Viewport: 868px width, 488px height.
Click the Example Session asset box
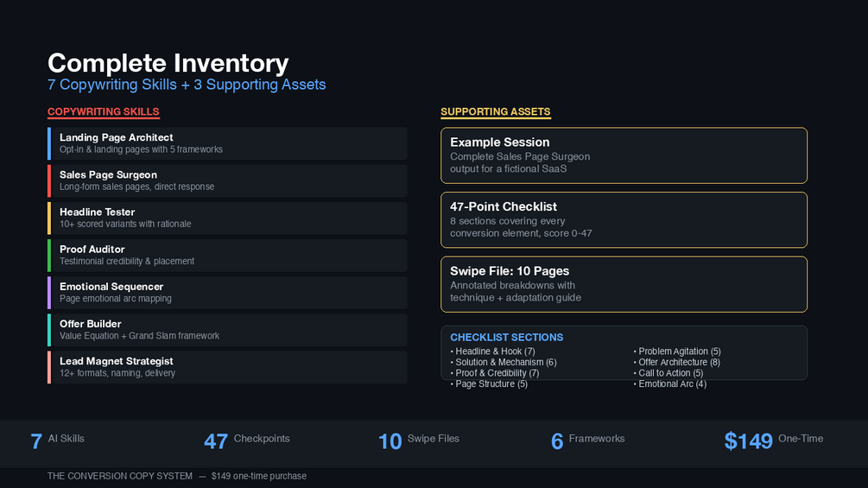coord(624,155)
